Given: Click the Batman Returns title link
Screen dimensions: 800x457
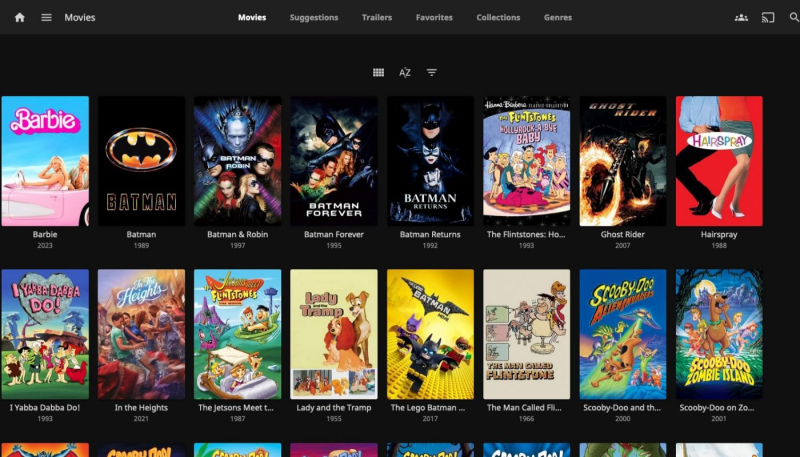Looking at the screenshot, I should tap(429, 235).
